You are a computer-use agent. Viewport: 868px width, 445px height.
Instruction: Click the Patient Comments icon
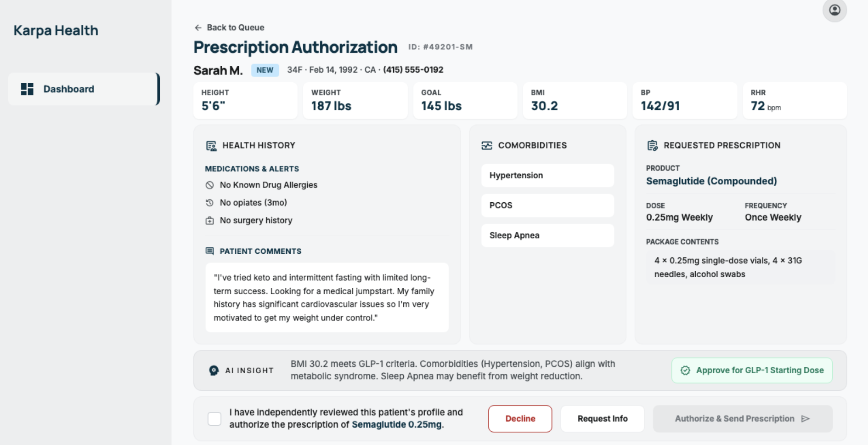[x=210, y=251]
